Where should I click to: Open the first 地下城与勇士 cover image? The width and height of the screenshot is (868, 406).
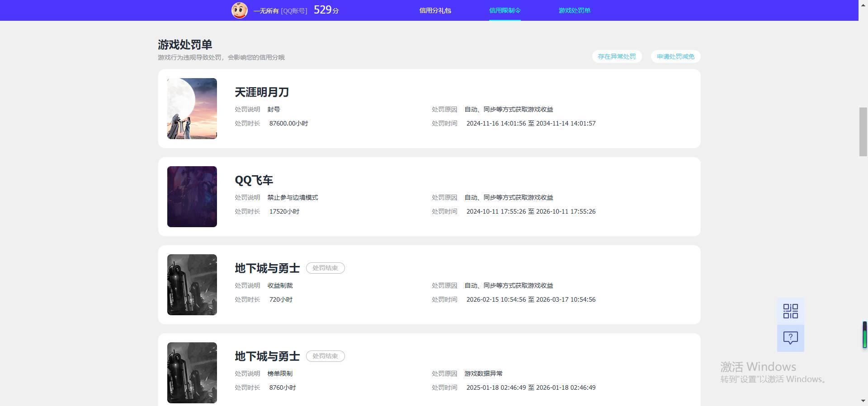pyautogui.click(x=192, y=285)
